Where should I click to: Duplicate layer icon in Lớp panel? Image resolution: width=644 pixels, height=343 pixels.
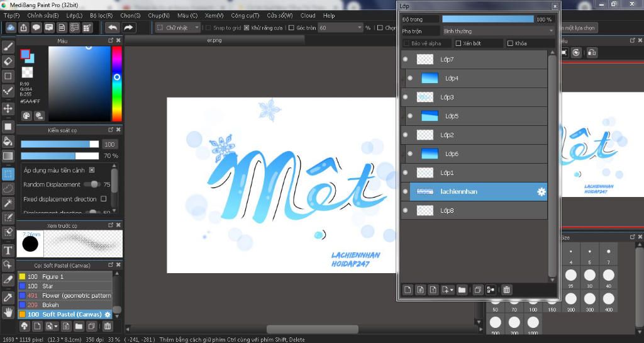pos(477,290)
